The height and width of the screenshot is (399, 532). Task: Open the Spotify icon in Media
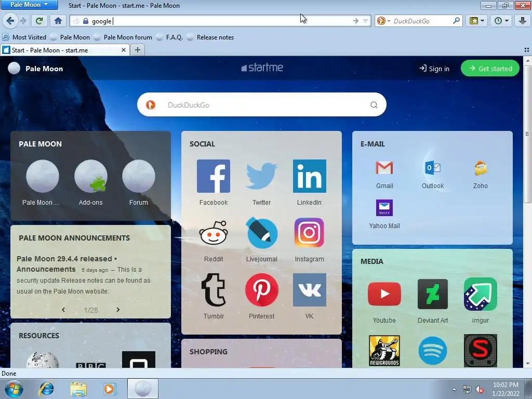(433, 351)
